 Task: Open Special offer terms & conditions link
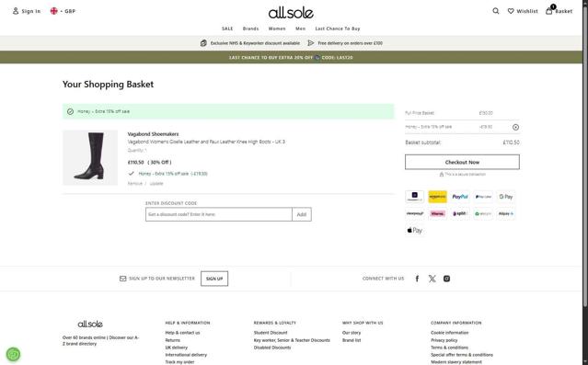click(x=462, y=355)
